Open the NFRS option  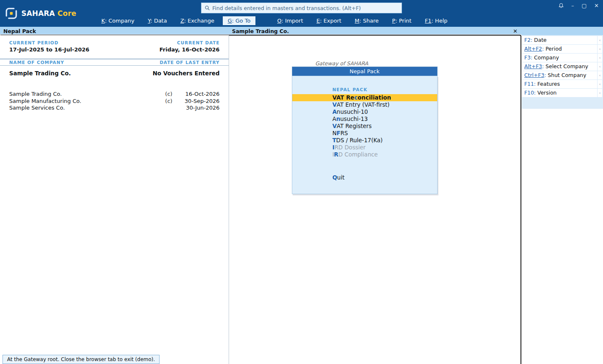(x=365, y=133)
